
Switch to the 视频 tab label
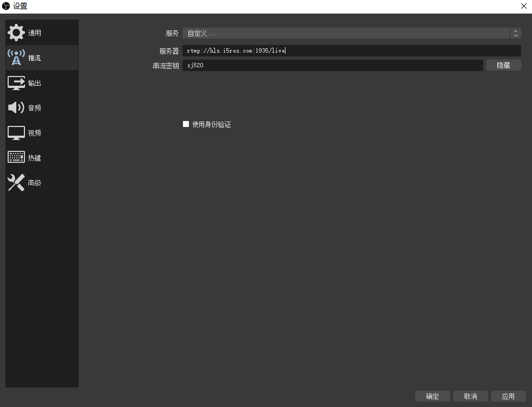tap(35, 133)
